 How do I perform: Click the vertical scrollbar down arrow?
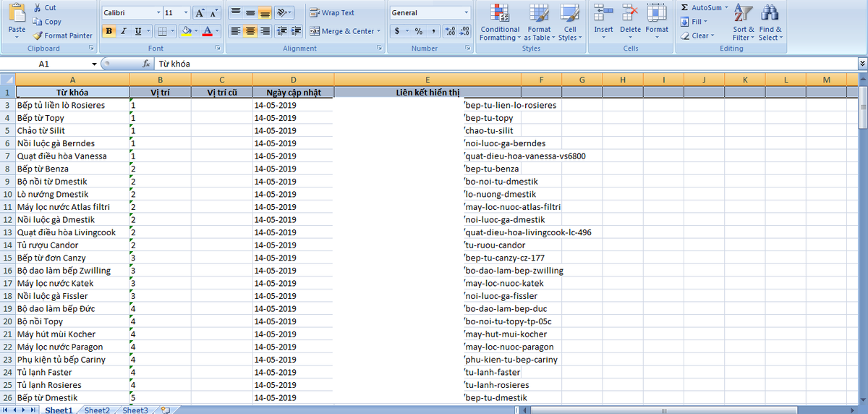863,398
